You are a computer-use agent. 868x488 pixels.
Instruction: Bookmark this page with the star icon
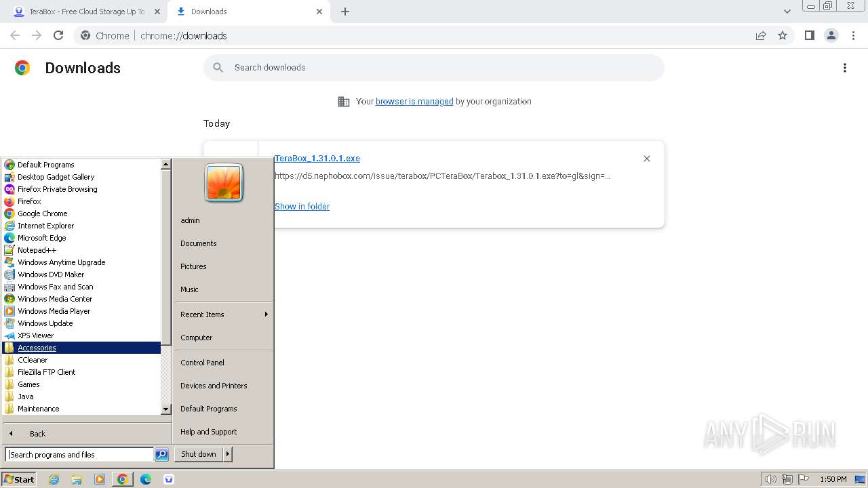(783, 36)
